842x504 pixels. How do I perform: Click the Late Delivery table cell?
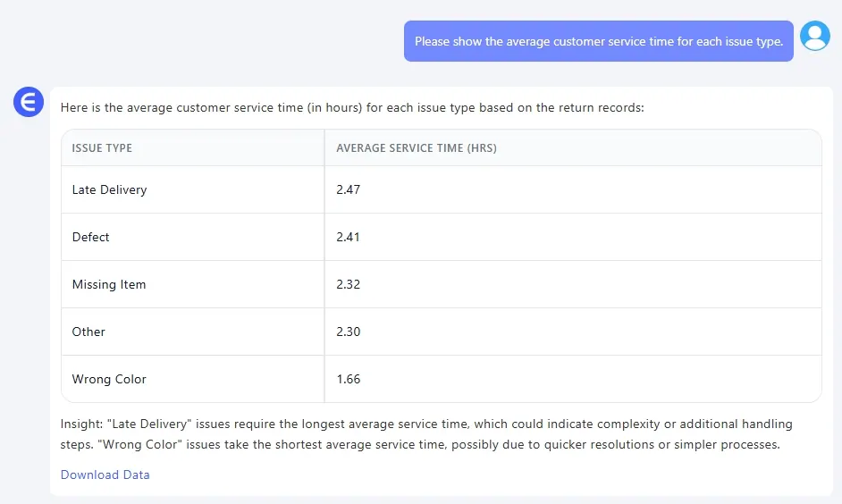pos(109,189)
